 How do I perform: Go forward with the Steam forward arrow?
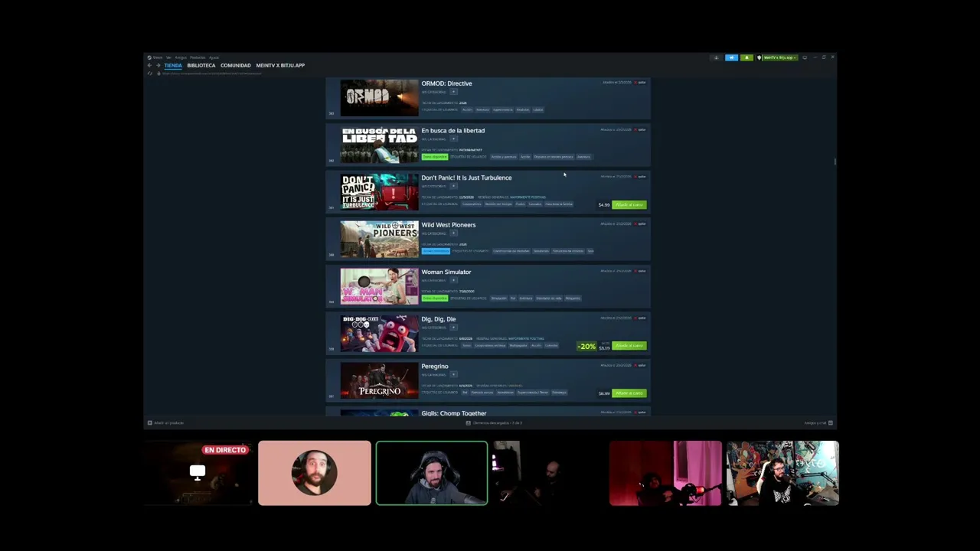click(x=158, y=66)
